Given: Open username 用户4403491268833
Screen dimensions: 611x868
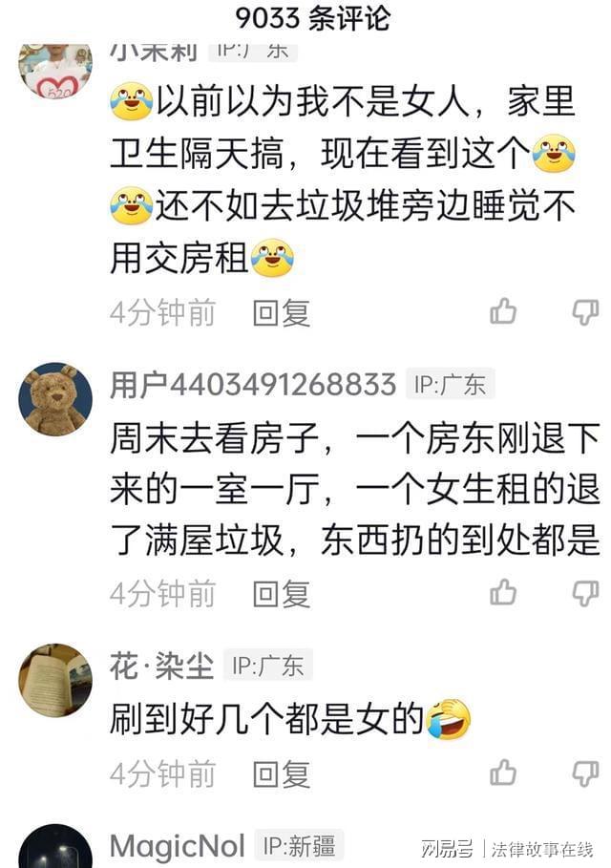Looking at the screenshot, I should (x=253, y=385).
